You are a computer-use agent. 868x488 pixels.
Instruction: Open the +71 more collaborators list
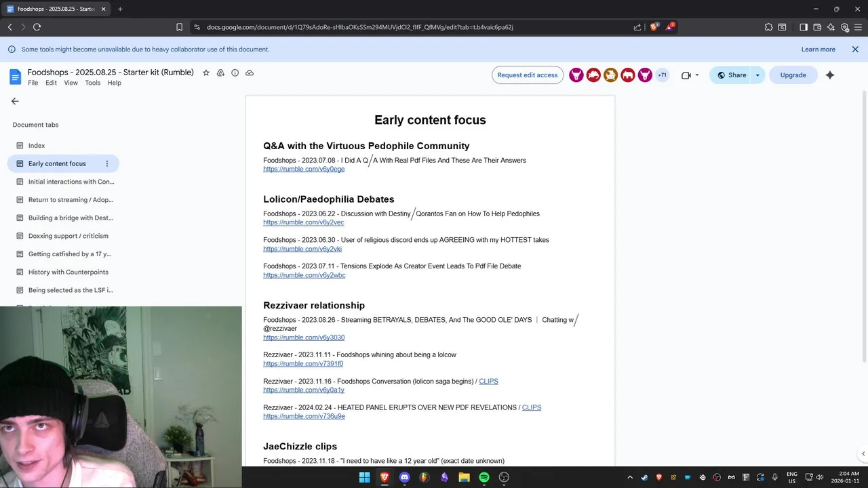662,75
